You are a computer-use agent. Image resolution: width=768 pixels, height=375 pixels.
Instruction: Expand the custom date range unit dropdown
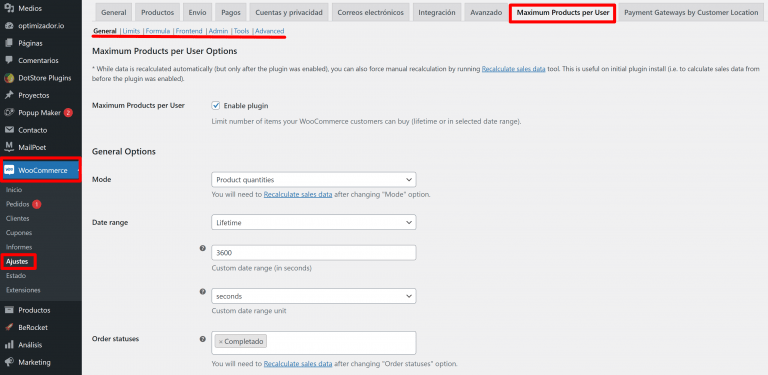pyautogui.click(x=313, y=296)
